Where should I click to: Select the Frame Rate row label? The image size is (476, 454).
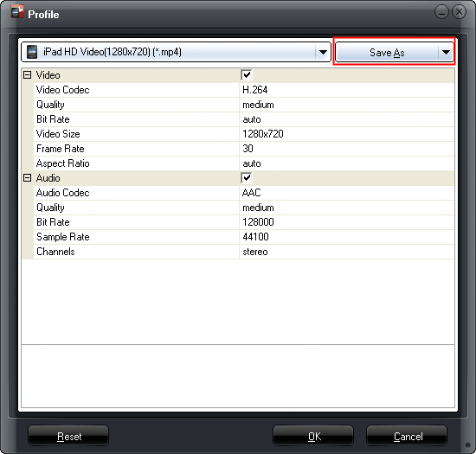coord(60,149)
